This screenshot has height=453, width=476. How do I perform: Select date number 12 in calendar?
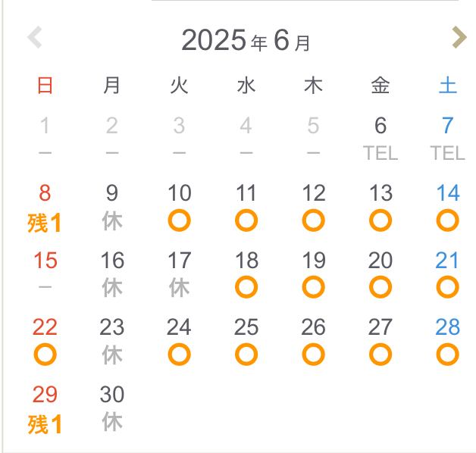314,192
